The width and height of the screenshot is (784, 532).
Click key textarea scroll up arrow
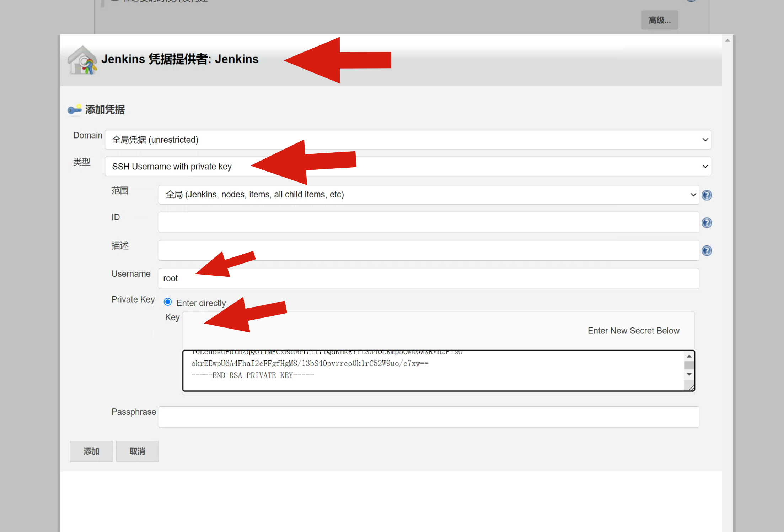click(689, 356)
